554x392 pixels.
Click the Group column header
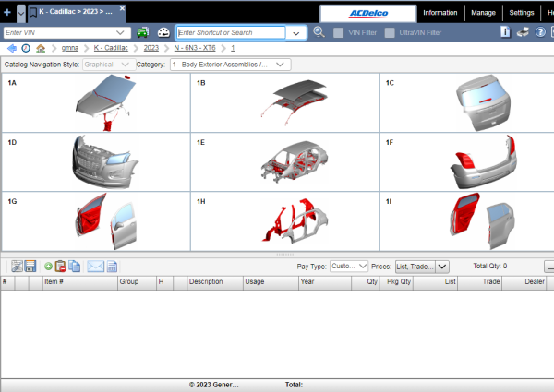point(137,282)
